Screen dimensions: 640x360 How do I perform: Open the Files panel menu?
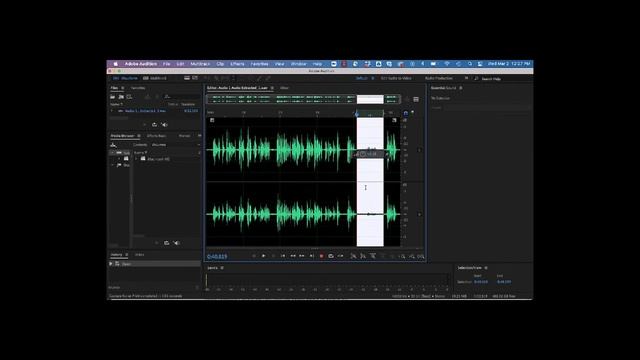point(122,88)
